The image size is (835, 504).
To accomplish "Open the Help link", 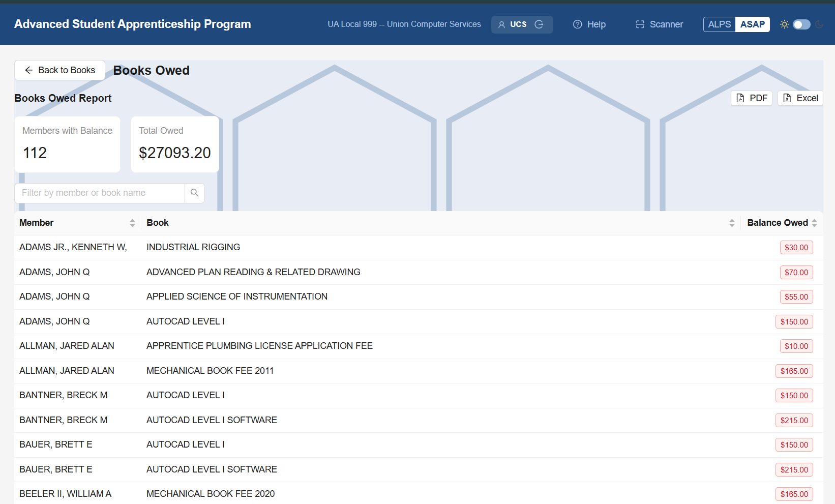I will coord(589,24).
